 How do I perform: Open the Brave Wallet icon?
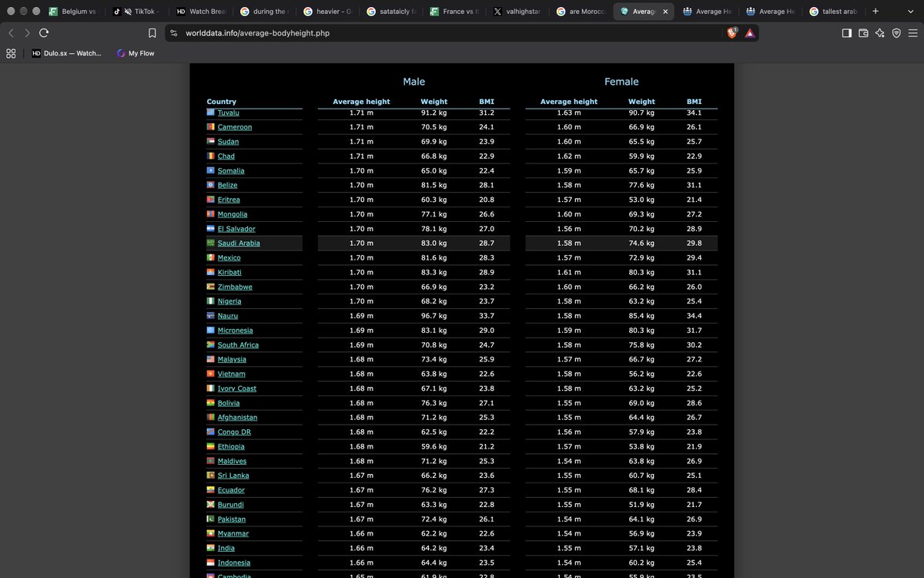coord(863,33)
